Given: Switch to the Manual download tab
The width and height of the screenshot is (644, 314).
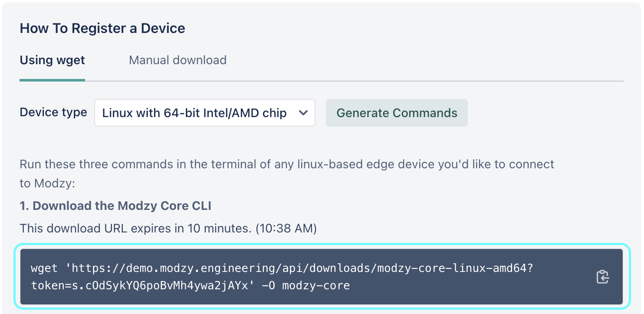Looking at the screenshot, I should click(x=178, y=60).
